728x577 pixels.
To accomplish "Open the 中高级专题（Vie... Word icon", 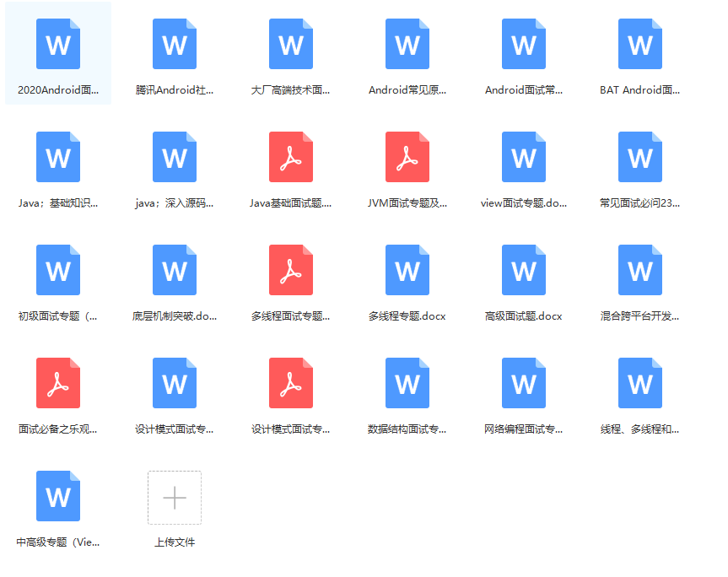I will click(58, 496).
